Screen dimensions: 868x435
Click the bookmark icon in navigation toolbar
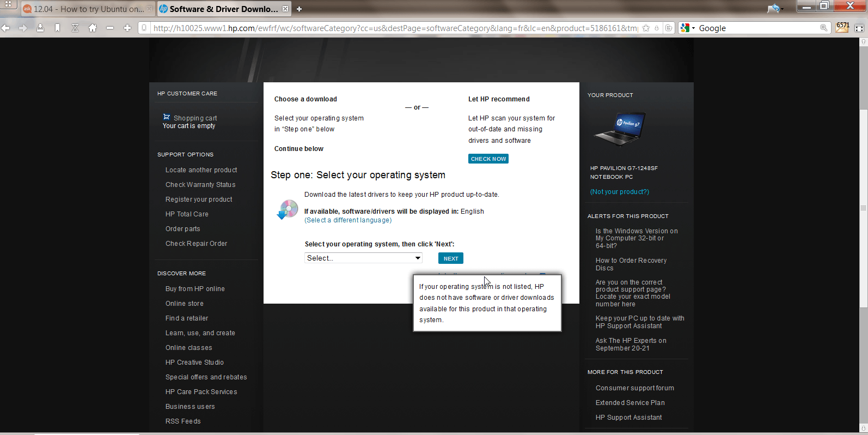[x=58, y=28]
